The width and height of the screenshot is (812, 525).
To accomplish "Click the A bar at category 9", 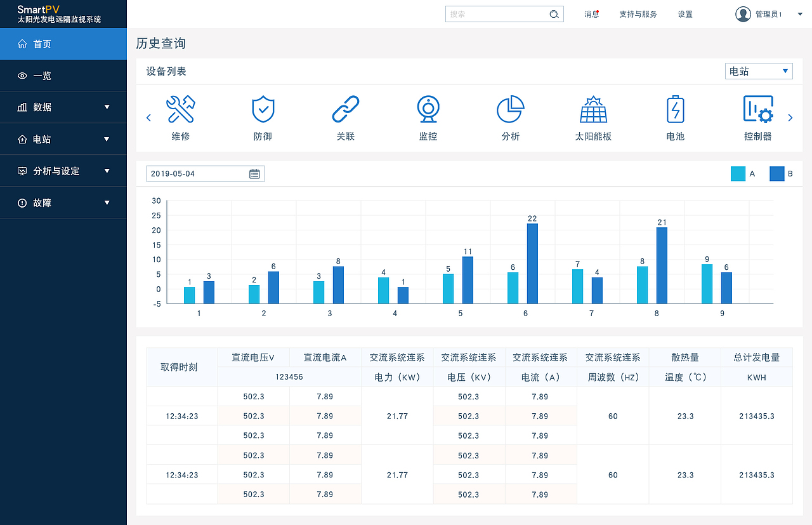I will 707,284.
